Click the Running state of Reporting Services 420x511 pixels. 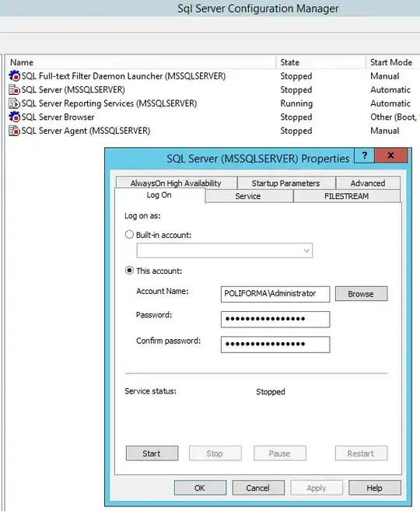(296, 103)
